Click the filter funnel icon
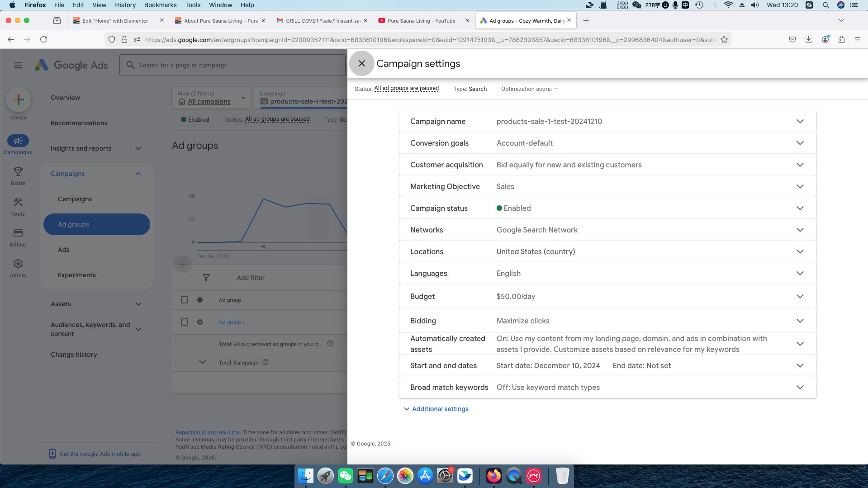Image resolution: width=868 pixels, height=488 pixels. (x=206, y=278)
